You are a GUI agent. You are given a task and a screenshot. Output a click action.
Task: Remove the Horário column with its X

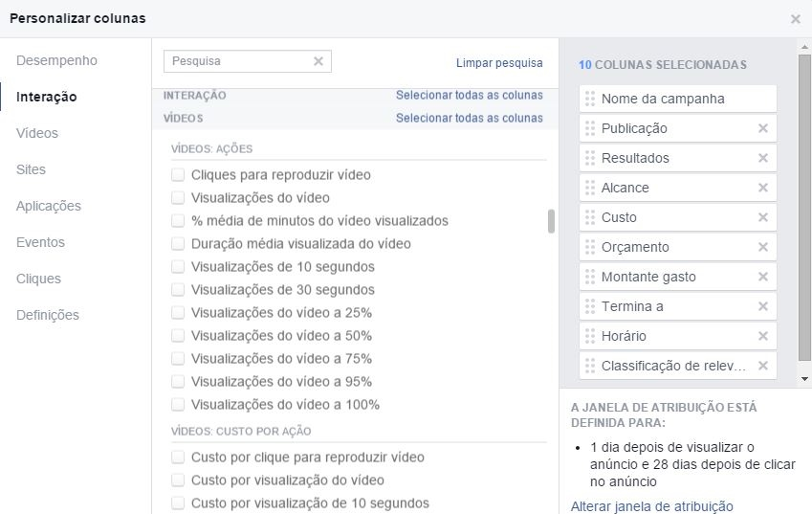coord(763,336)
